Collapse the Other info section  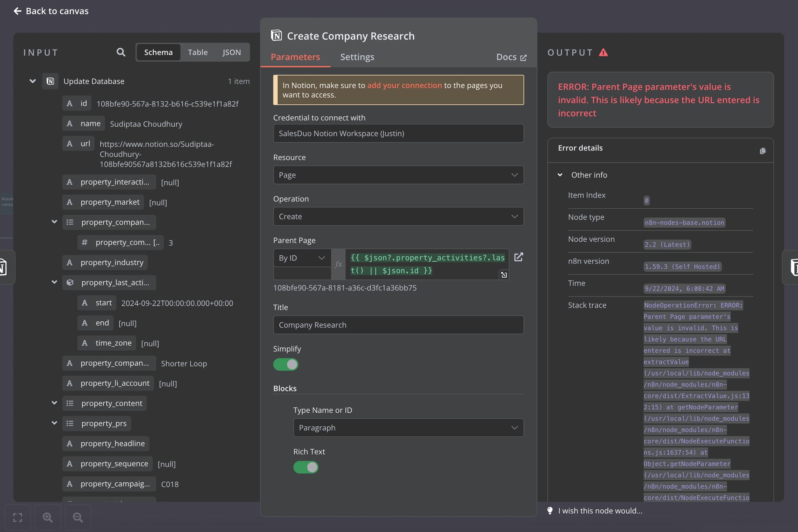[x=560, y=175]
